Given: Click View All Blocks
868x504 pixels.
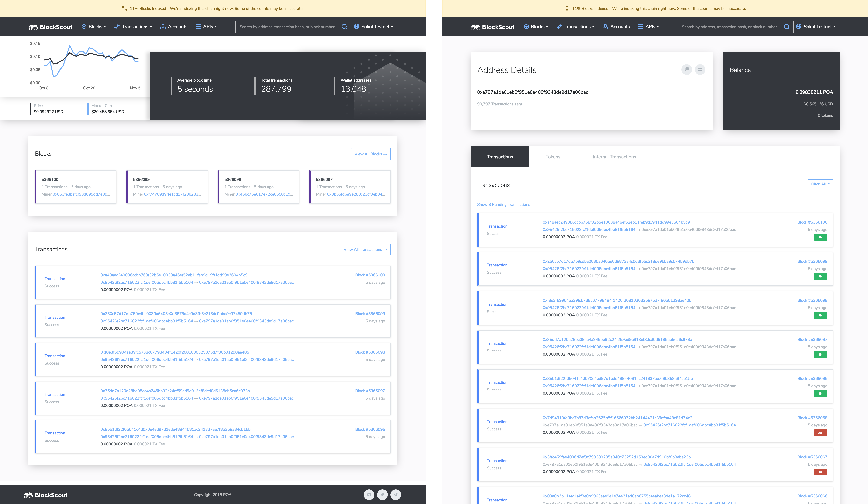Looking at the screenshot, I should 371,154.
